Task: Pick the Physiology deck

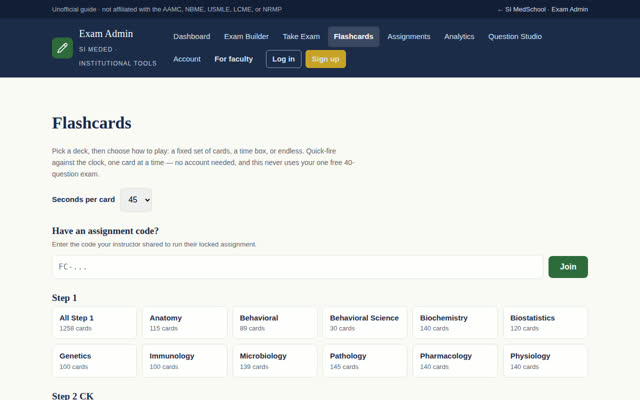Action: tap(545, 361)
